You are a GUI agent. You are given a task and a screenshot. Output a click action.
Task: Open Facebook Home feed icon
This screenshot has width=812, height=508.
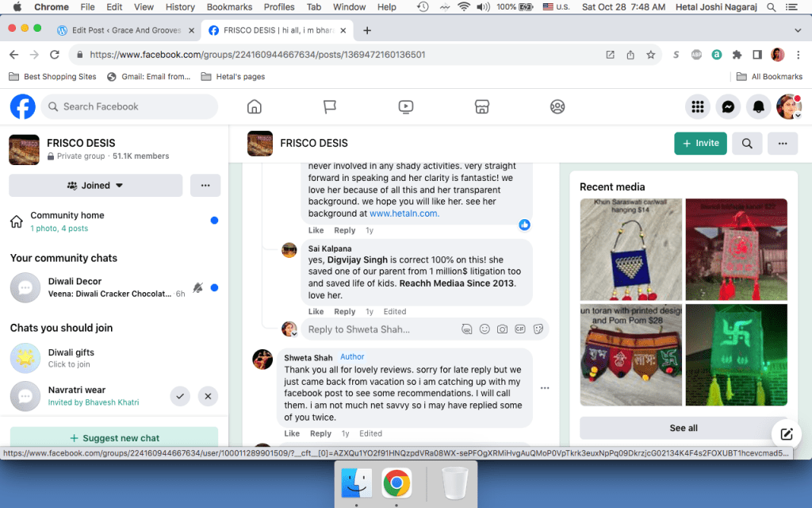(x=254, y=106)
